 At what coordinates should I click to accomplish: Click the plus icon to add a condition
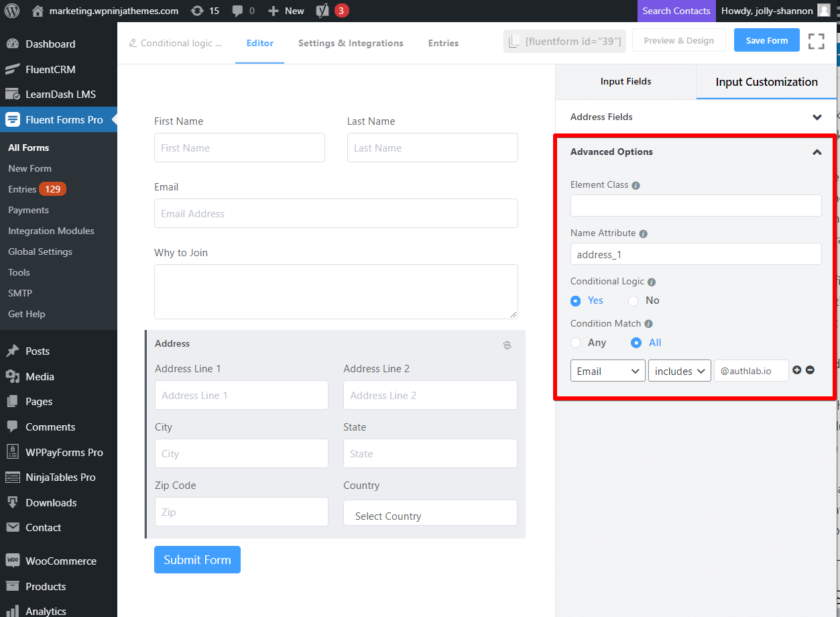[x=797, y=370]
